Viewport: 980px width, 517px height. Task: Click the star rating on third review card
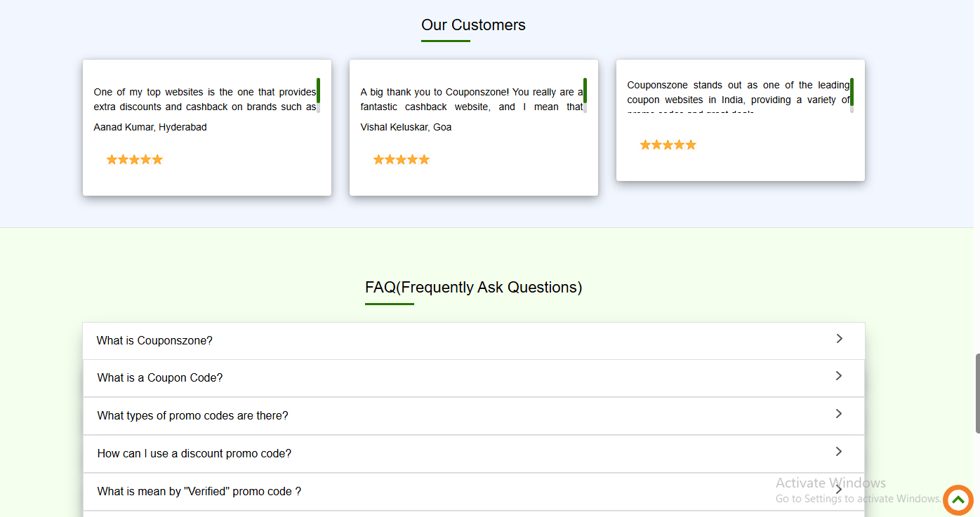668,145
